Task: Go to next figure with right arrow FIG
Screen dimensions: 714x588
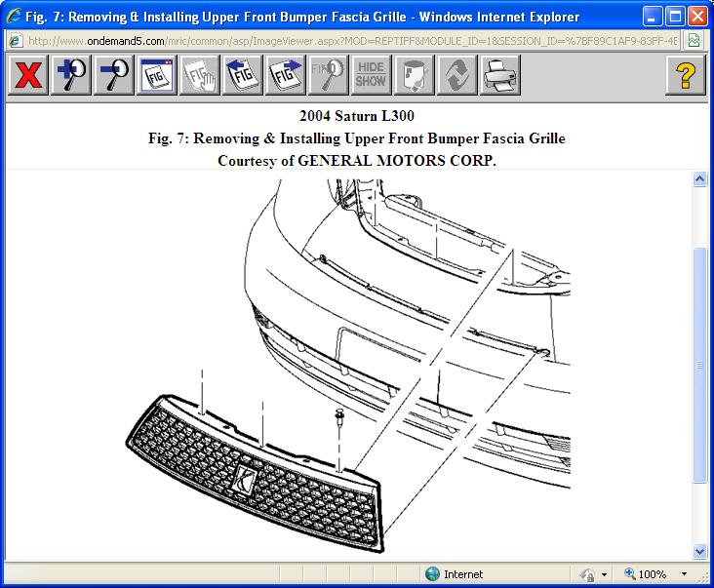Action: 286,75
